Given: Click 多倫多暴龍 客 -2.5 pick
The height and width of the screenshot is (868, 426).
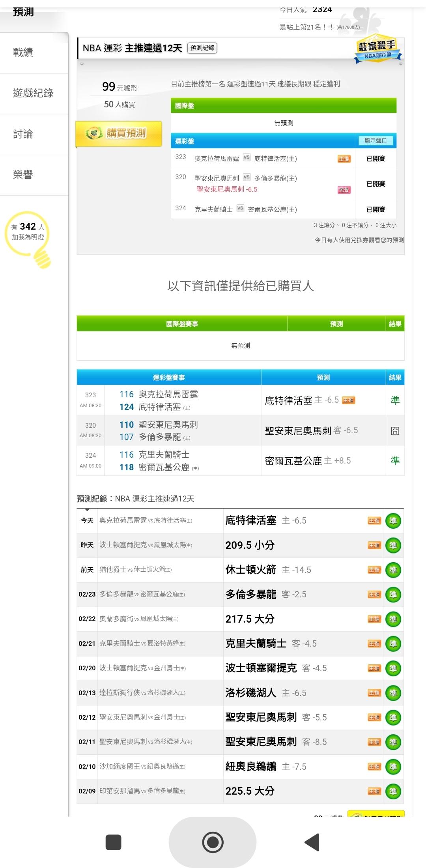Looking at the screenshot, I should 266,595.
